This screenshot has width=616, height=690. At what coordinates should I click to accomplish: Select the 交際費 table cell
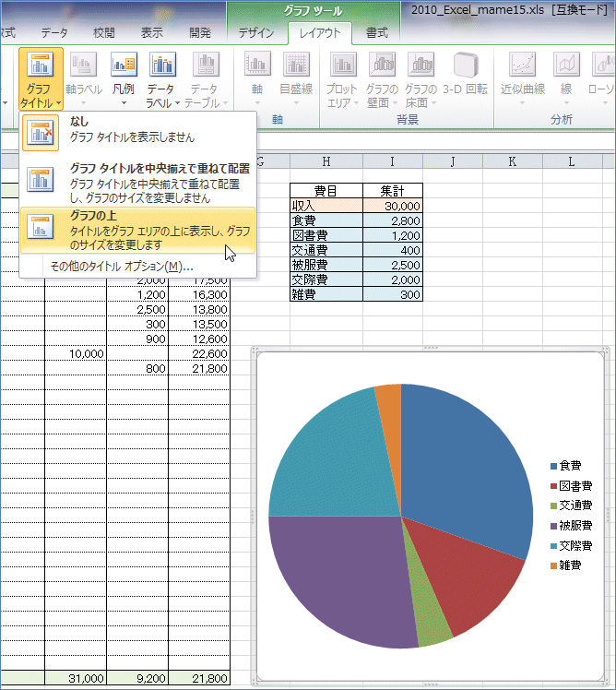click(326, 280)
